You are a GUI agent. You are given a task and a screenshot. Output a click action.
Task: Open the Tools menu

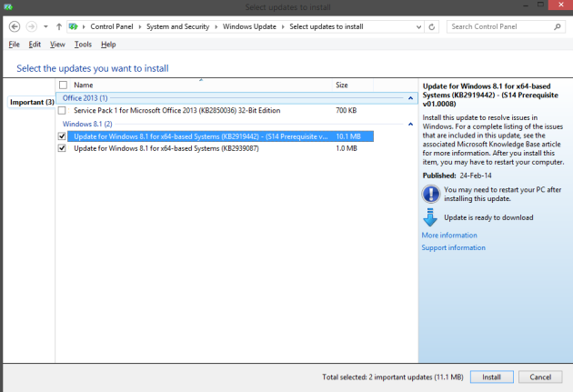(x=83, y=45)
